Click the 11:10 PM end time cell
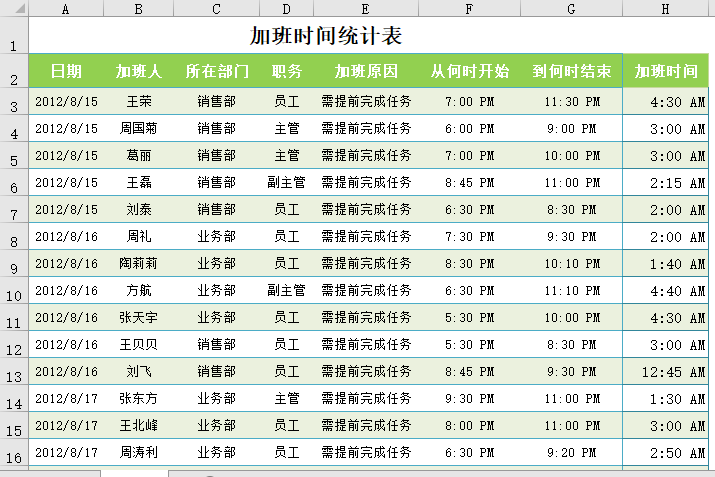Image resolution: width=715 pixels, height=477 pixels. pyautogui.click(x=571, y=291)
